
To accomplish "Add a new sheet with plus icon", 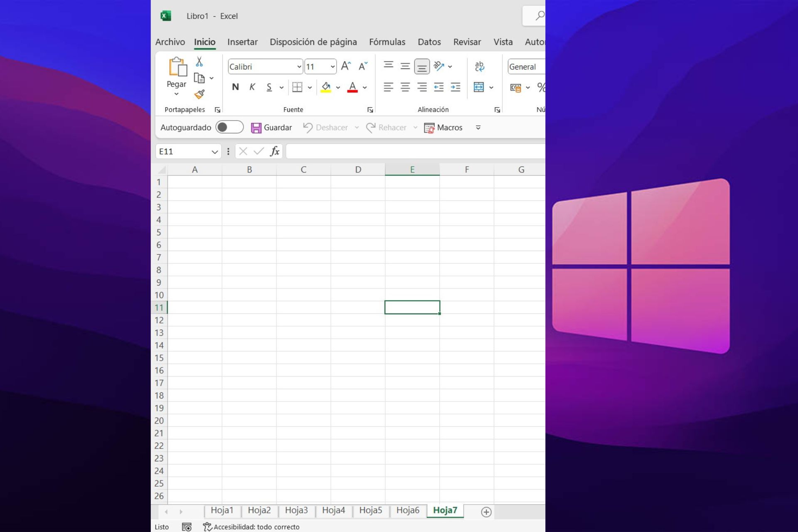I will click(x=486, y=512).
